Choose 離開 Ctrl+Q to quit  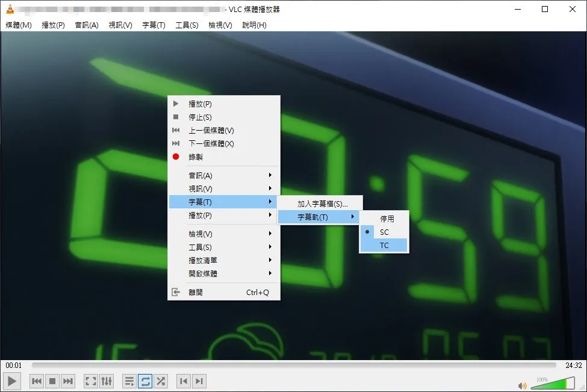224,292
